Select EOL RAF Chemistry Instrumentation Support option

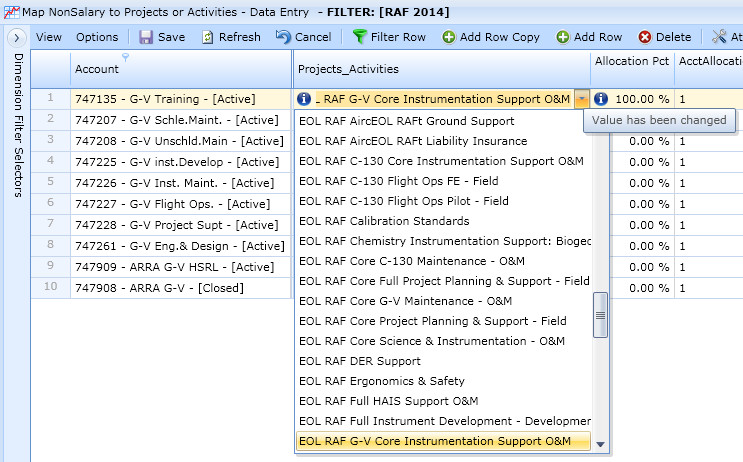click(x=444, y=241)
